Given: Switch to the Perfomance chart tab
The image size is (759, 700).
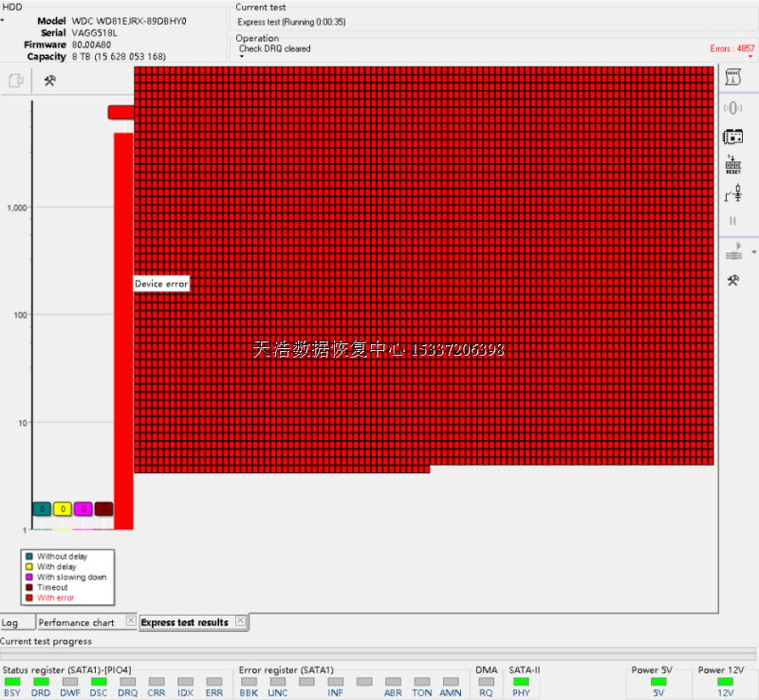Looking at the screenshot, I should point(76,622).
